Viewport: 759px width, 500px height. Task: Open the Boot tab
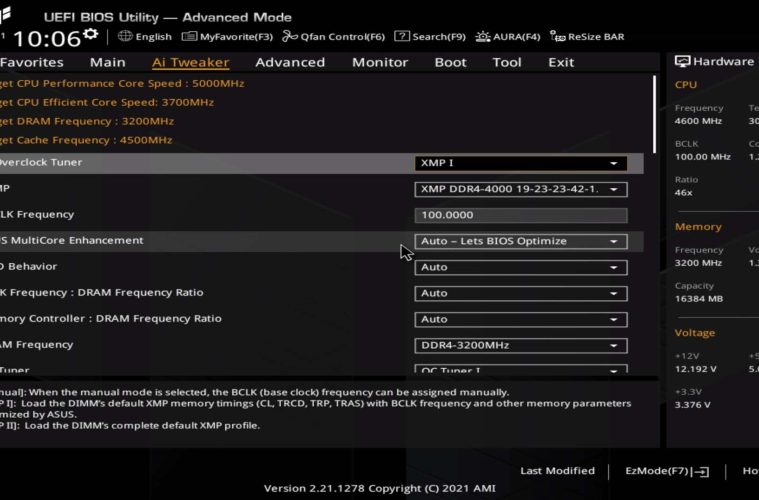coord(450,62)
